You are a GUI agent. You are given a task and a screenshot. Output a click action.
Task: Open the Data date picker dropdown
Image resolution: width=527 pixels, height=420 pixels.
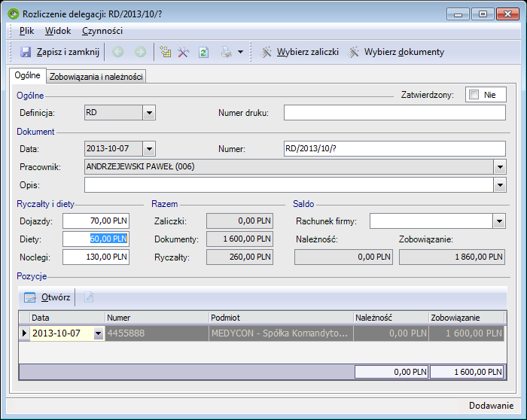coord(149,148)
